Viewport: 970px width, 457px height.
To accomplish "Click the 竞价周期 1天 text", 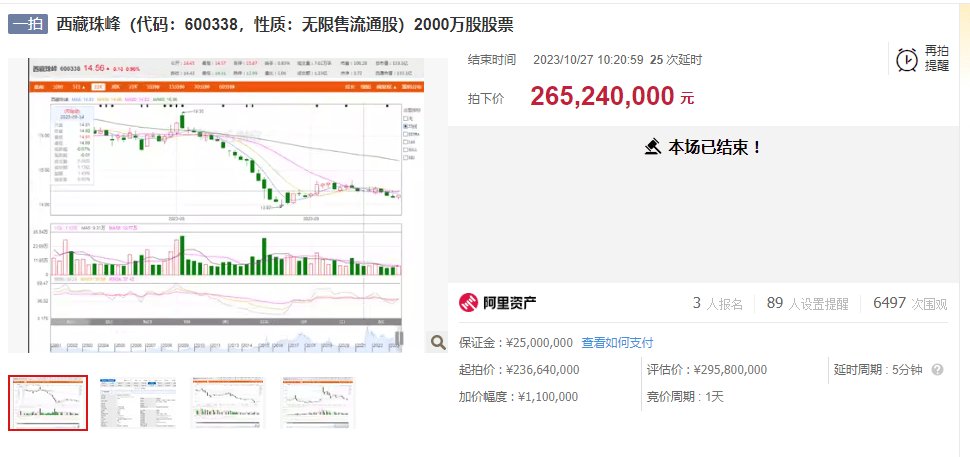I will click(x=685, y=397).
